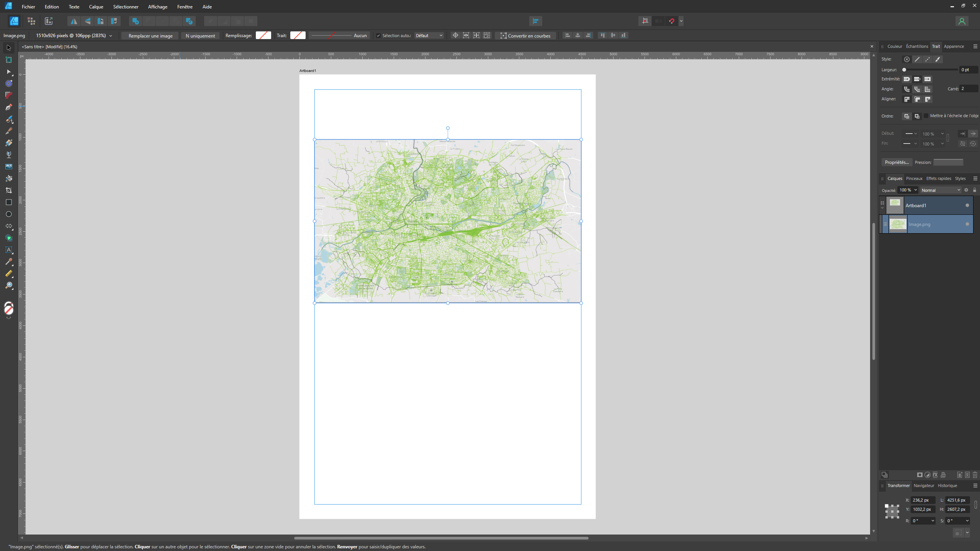This screenshot has height=551, width=980.
Task: Click the flip horizontal toolbar icon
Action: pos(74,21)
